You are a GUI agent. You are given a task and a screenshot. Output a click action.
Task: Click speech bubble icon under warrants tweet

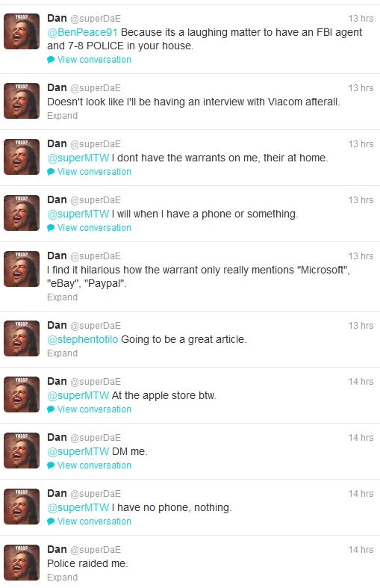coord(51,172)
